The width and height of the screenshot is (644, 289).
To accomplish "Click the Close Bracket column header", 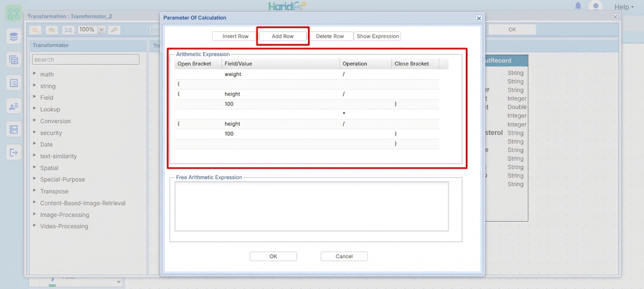I will 415,63.
